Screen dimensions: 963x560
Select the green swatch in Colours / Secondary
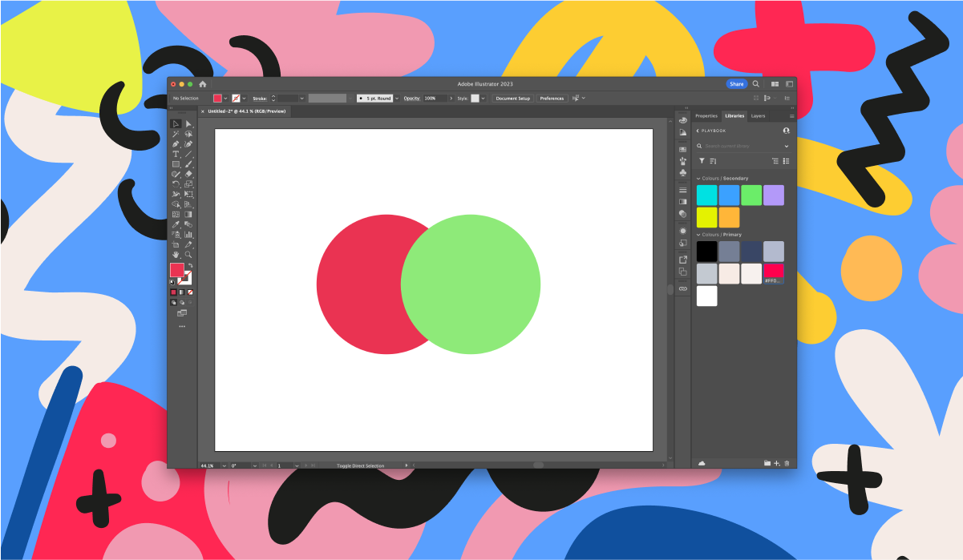tap(751, 195)
